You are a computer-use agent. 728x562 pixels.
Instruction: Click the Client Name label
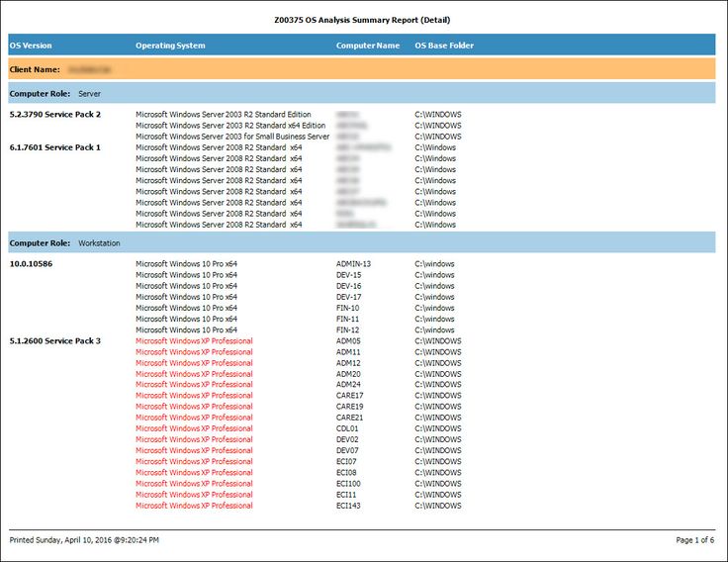35,69
